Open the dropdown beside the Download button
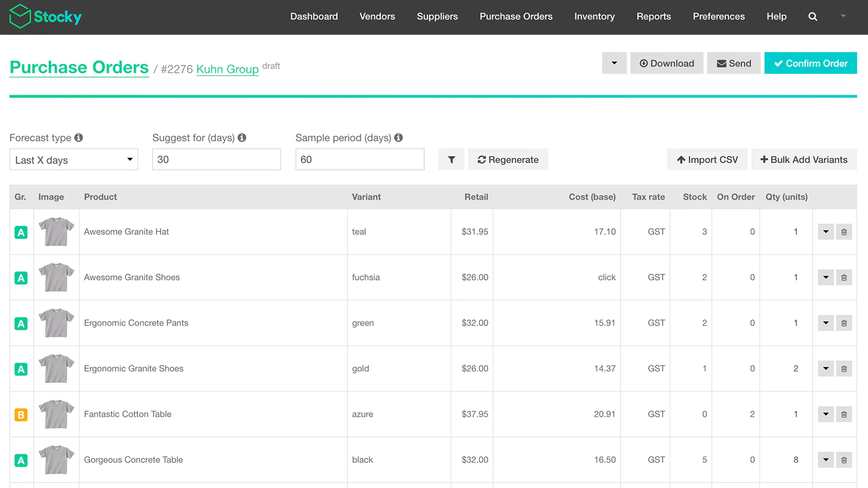Screen dimensions: 868x488 click(x=614, y=63)
